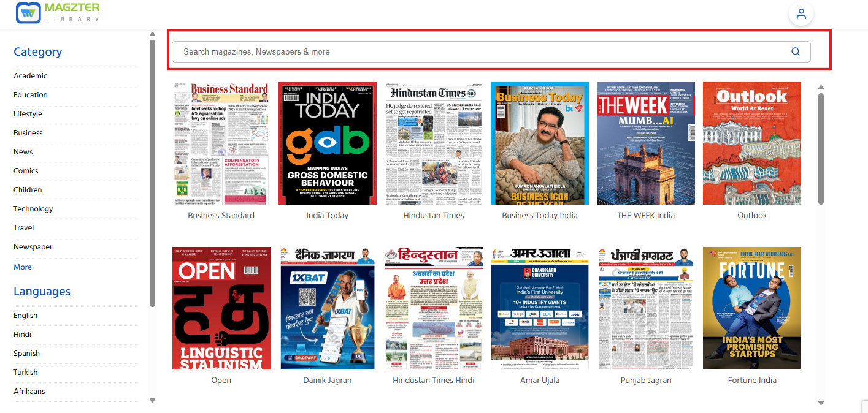The height and width of the screenshot is (413, 868).
Task: Filter by Spanish language
Action: point(26,354)
